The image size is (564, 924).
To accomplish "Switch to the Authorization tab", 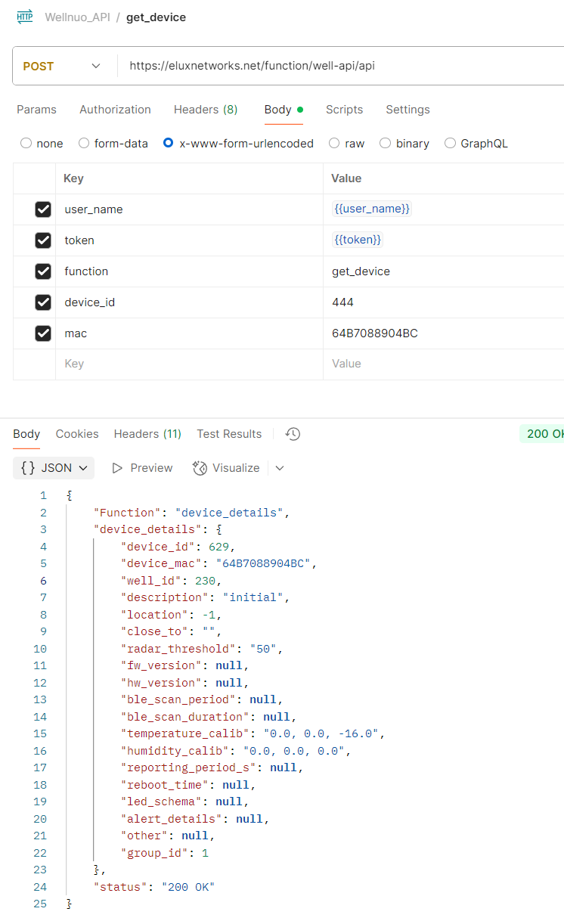I will (115, 110).
